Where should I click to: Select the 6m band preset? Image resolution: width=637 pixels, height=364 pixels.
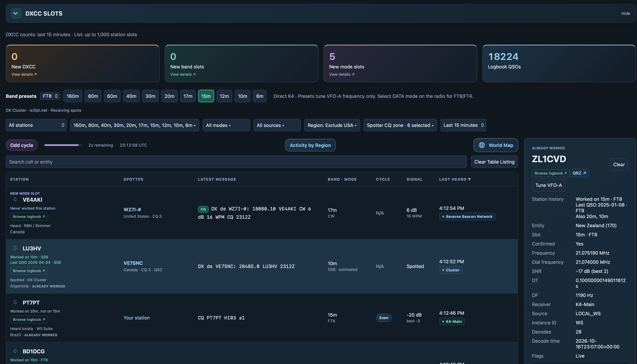click(260, 96)
